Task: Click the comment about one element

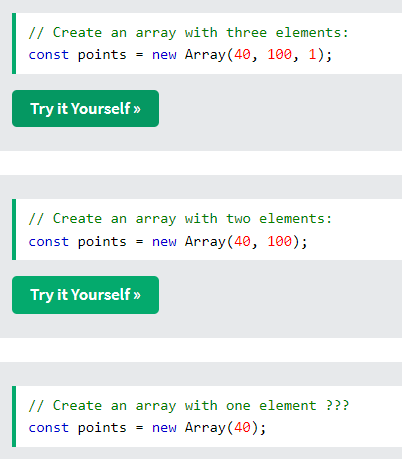Action: pyautogui.click(x=189, y=406)
